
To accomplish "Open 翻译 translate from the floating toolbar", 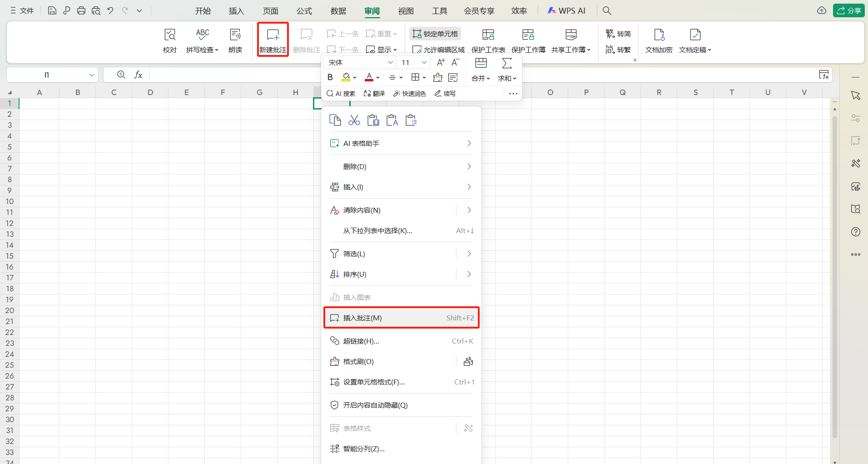I will click(374, 93).
